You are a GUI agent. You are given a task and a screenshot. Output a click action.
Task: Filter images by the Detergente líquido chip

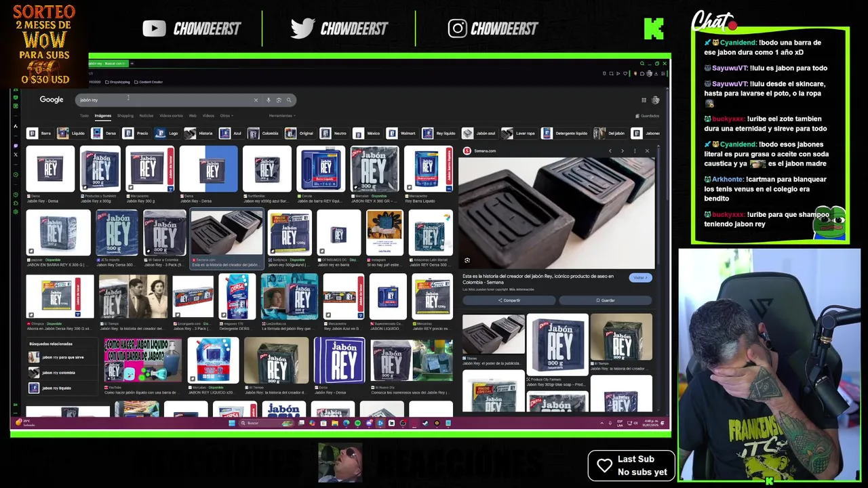click(564, 134)
